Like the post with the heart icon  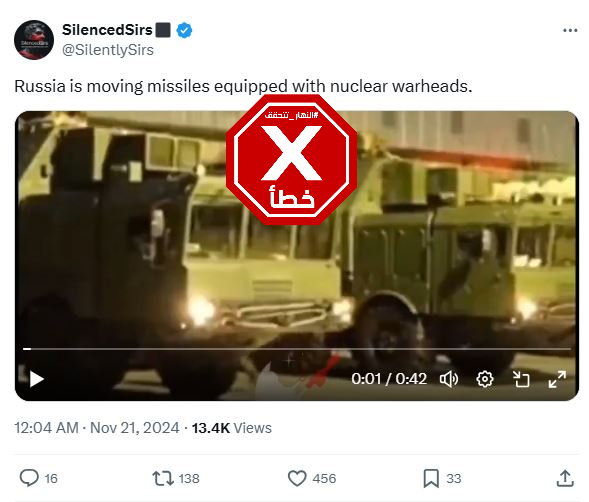pyautogui.click(x=297, y=478)
